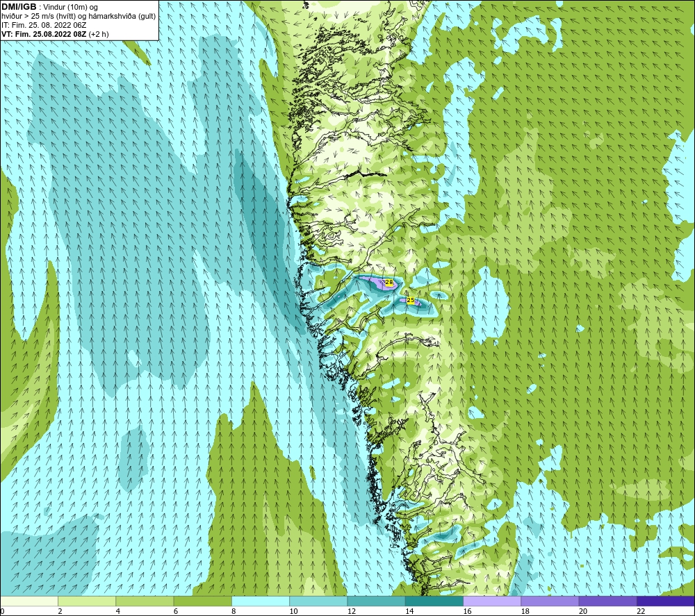Click the yellow gust label 25
695x616 pixels.
pyautogui.click(x=411, y=300)
